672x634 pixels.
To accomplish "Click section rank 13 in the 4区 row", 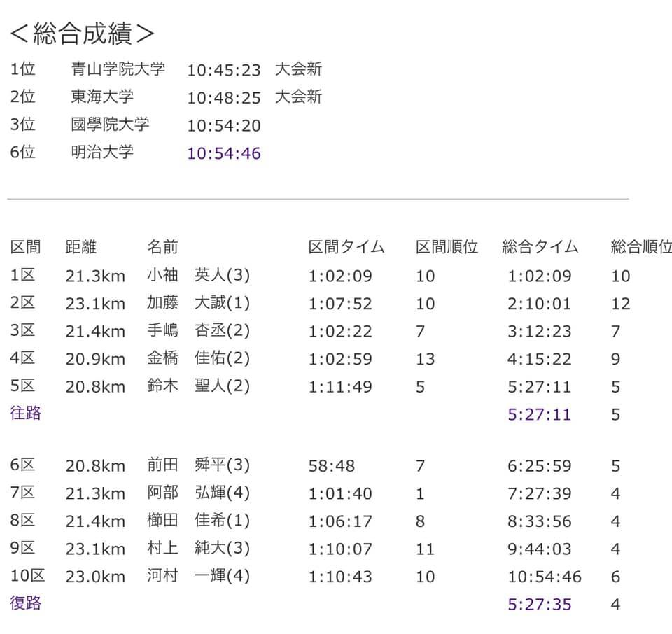I will pos(425,360).
